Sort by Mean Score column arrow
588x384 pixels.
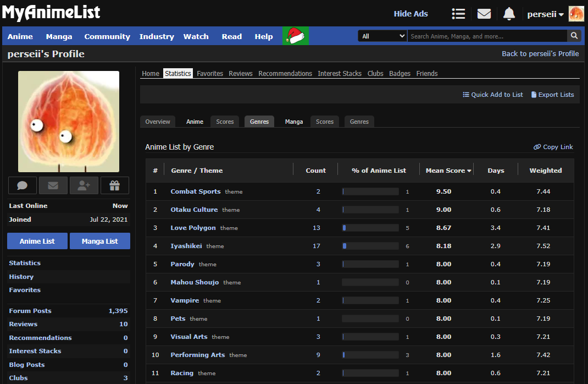coord(469,171)
